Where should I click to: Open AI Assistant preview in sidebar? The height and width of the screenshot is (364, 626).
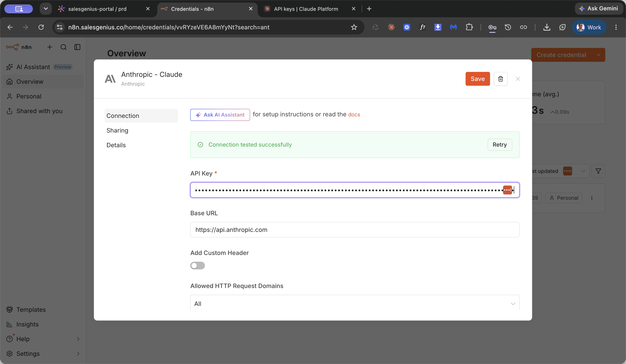tap(43, 67)
